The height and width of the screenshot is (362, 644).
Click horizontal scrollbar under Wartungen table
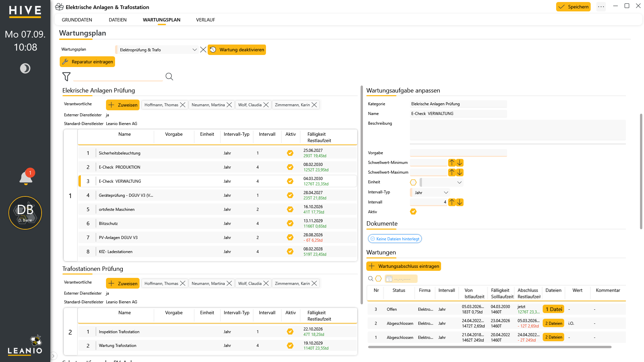click(490, 347)
